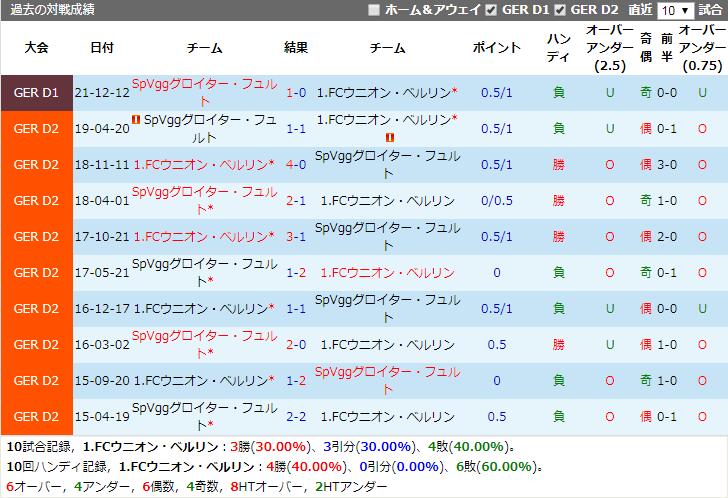This screenshot has height=498, width=728.
Task: Open the 直近 match count dropdown
Action: [675, 10]
